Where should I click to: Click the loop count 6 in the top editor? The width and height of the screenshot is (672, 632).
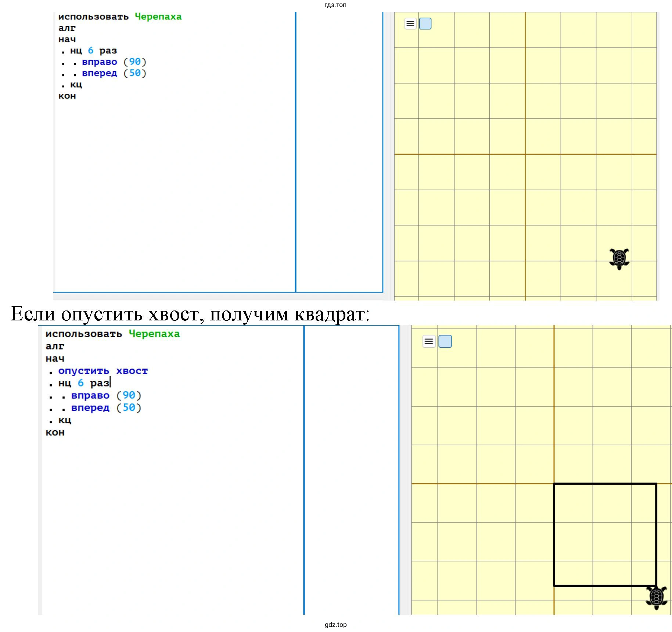(x=91, y=51)
